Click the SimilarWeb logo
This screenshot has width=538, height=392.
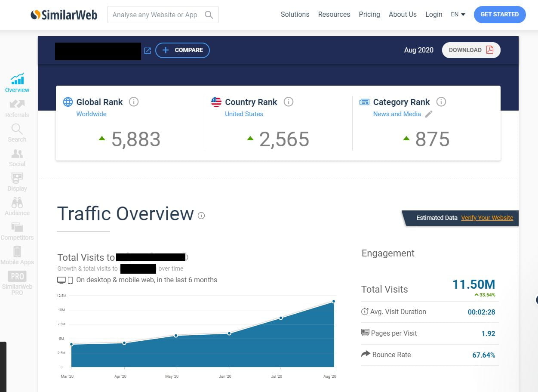coord(64,15)
